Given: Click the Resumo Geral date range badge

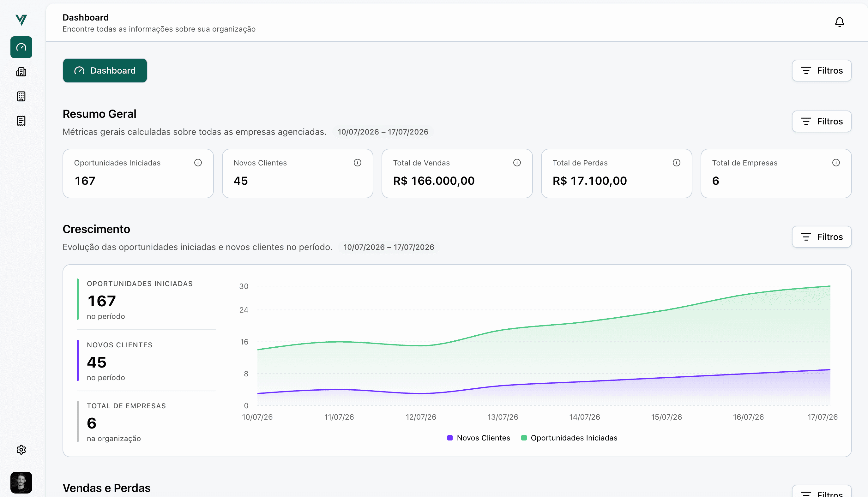Looking at the screenshot, I should [x=383, y=132].
